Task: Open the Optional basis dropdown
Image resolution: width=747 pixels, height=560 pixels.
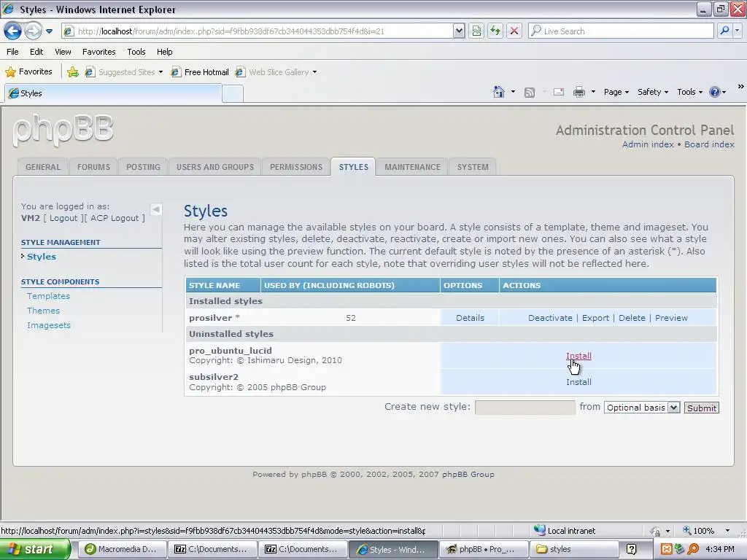Action: tap(642, 408)
